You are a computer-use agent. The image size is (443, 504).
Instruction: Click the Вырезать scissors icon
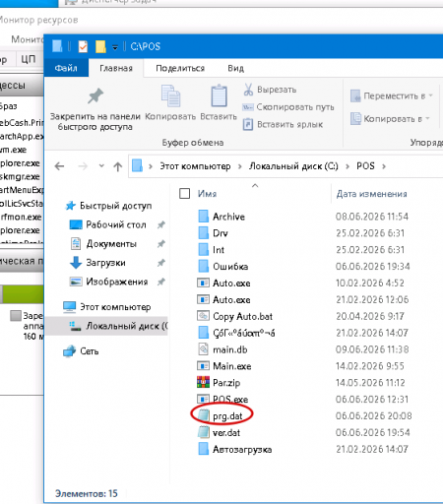(x=248, y=90)
